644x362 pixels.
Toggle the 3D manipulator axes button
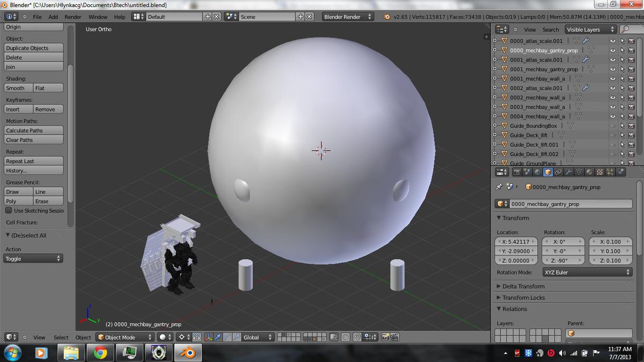pyautogui.click(x=208, y=337)
